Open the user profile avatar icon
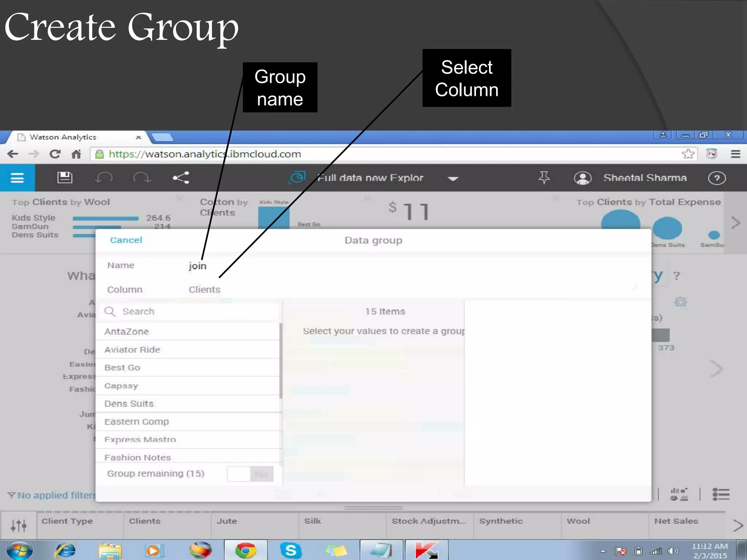The image size is (747, 560). click(582, 178)
